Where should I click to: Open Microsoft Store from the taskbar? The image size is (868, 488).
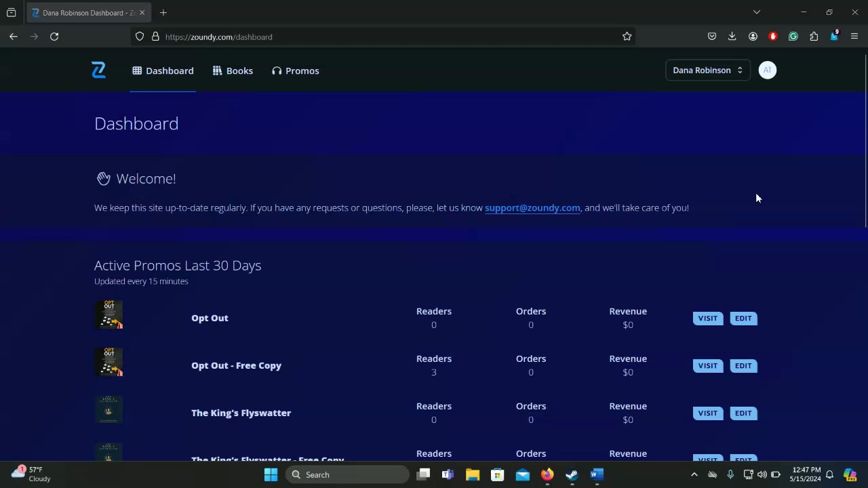pos(498,474)
